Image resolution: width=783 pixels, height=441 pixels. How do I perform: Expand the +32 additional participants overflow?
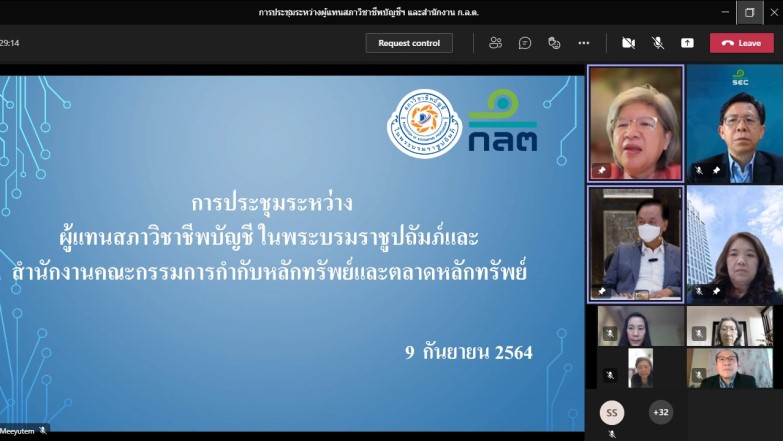[x=661, y=412]
